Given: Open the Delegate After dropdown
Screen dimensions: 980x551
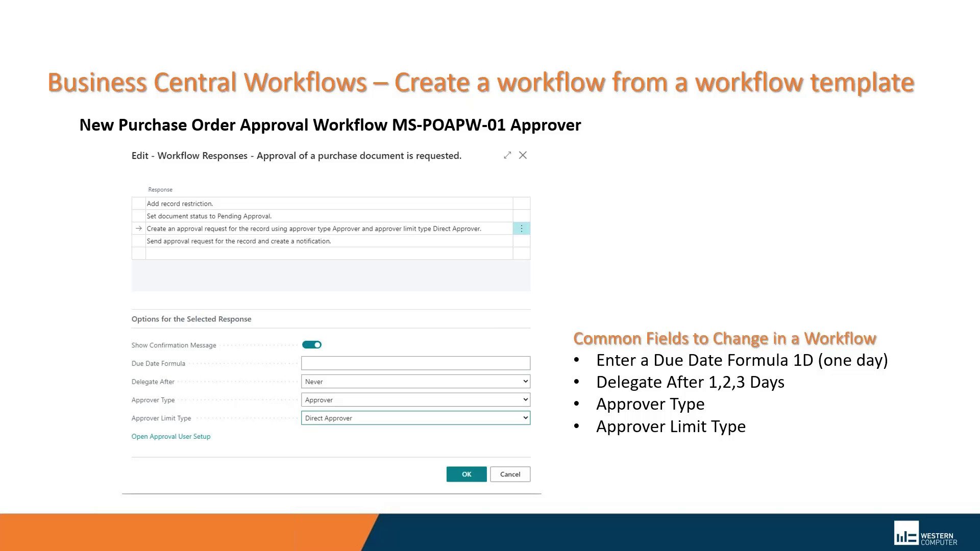Looking at the screenshot, I should coord(525,381).
